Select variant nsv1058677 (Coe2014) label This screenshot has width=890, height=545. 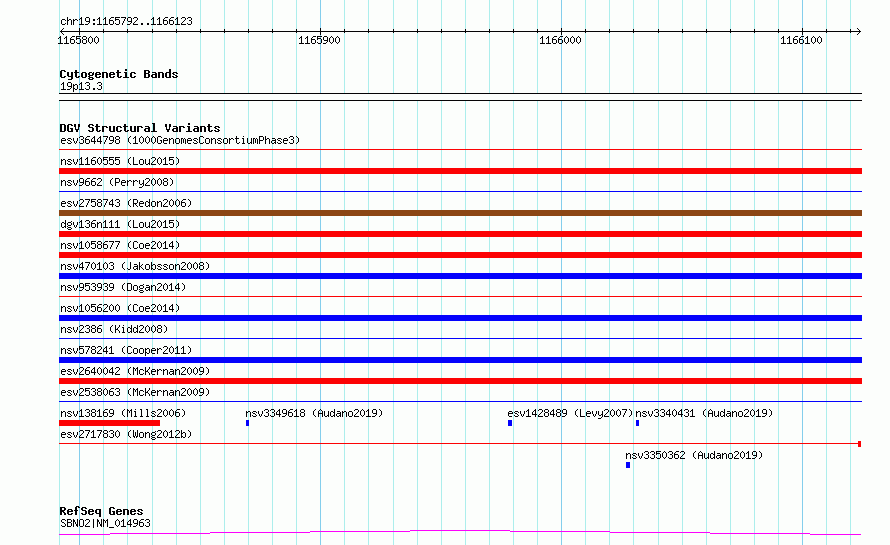click(120, 245)
